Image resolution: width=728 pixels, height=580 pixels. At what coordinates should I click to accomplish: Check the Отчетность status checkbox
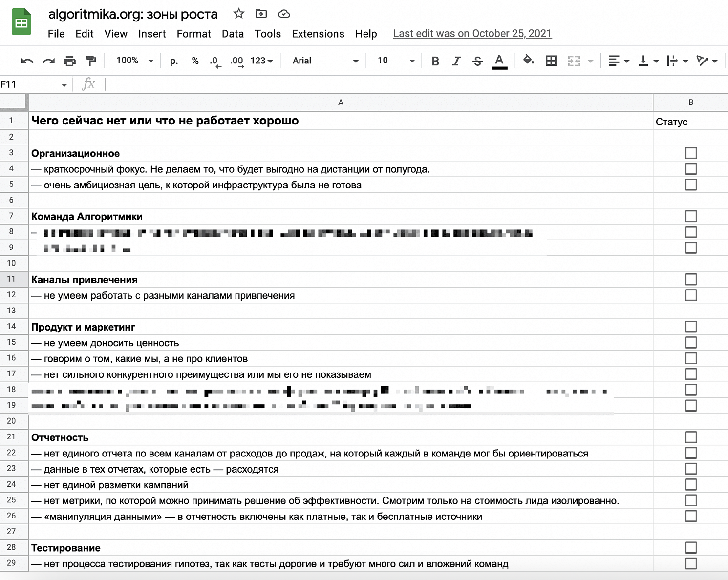[691, 437]
